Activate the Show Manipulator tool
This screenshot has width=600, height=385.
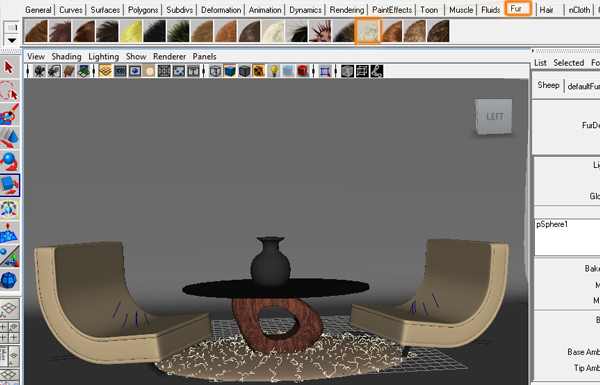coord(10,256)
